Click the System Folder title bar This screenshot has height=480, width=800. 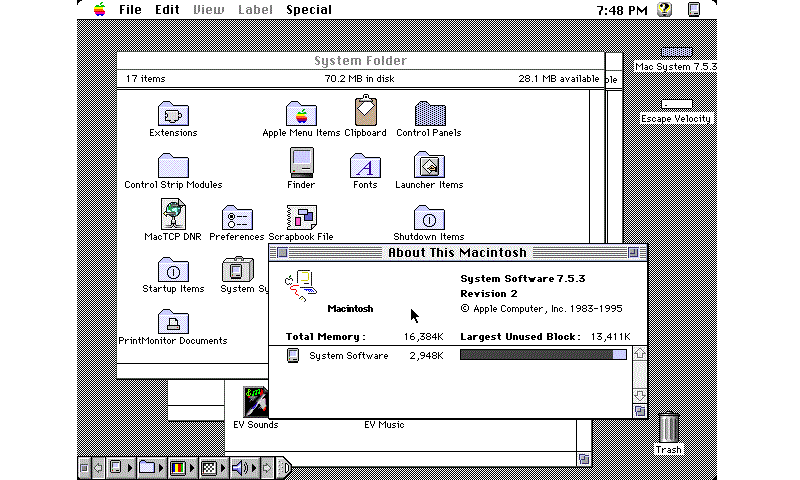tap(361, 61)
